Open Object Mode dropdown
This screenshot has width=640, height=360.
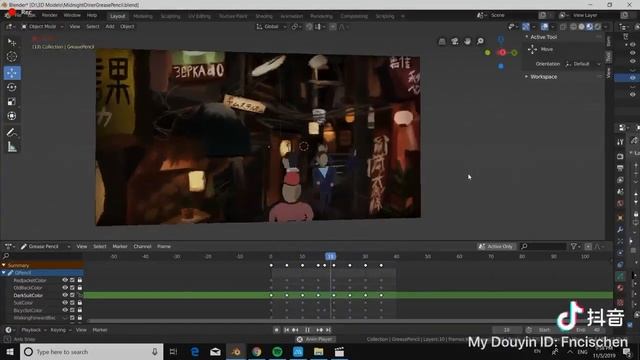coord(42,27)
